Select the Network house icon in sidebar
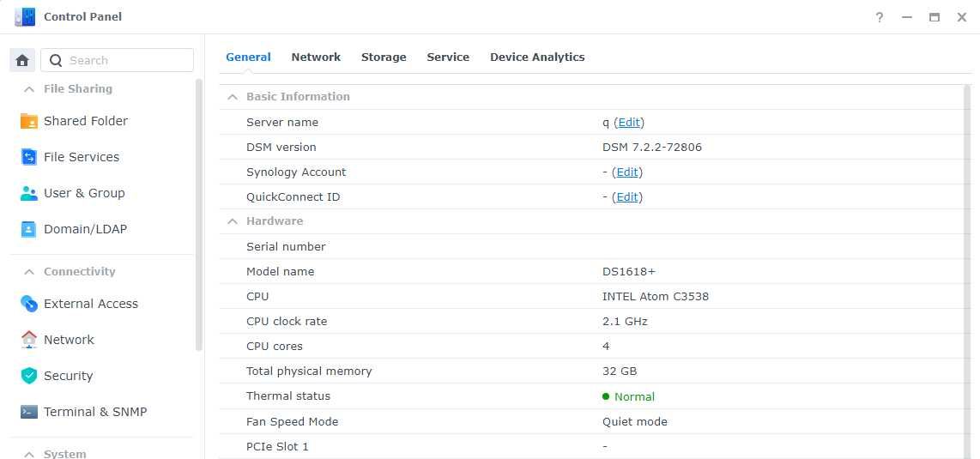Image resolution: width=980 pixels, height=459 pixels. [29, 340]
